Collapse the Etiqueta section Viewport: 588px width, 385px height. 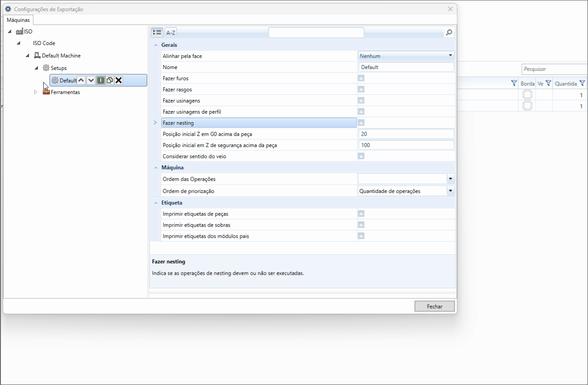tap(156, 203)
